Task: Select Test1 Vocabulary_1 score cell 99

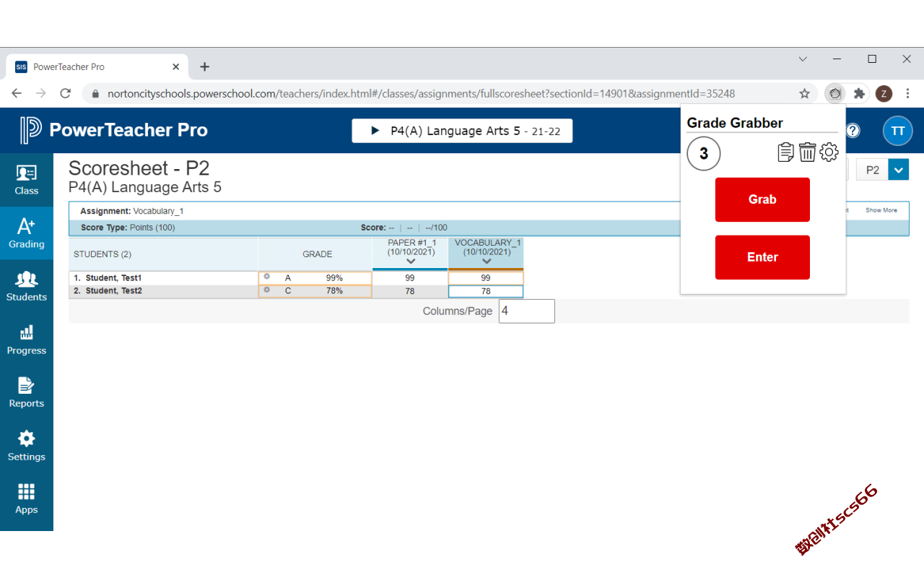Action: pos(486,278)
